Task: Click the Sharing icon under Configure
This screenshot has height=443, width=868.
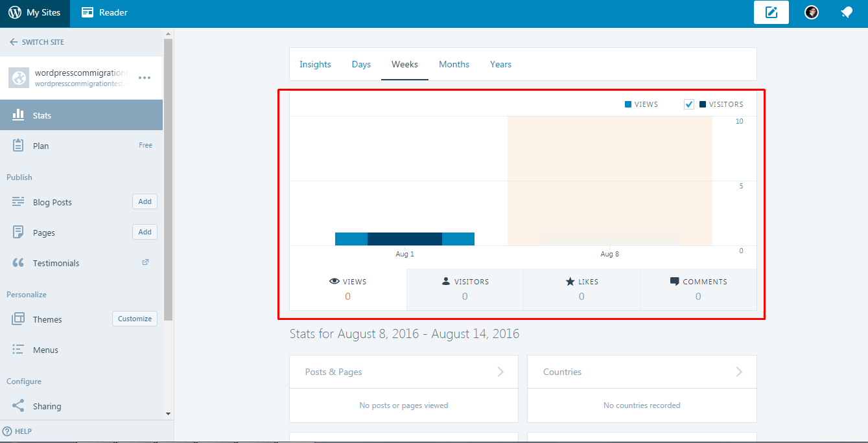Action: (x=18, y=405)
